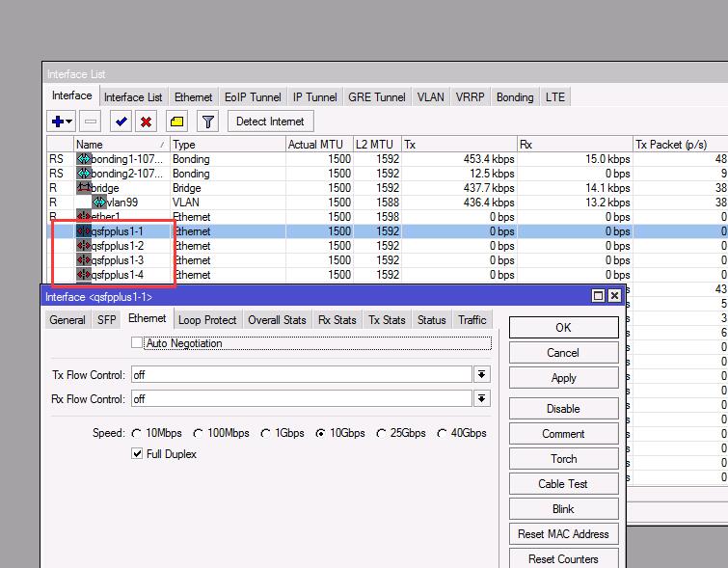
Task: Click the Cable Test button
Action: click(564, 484)
